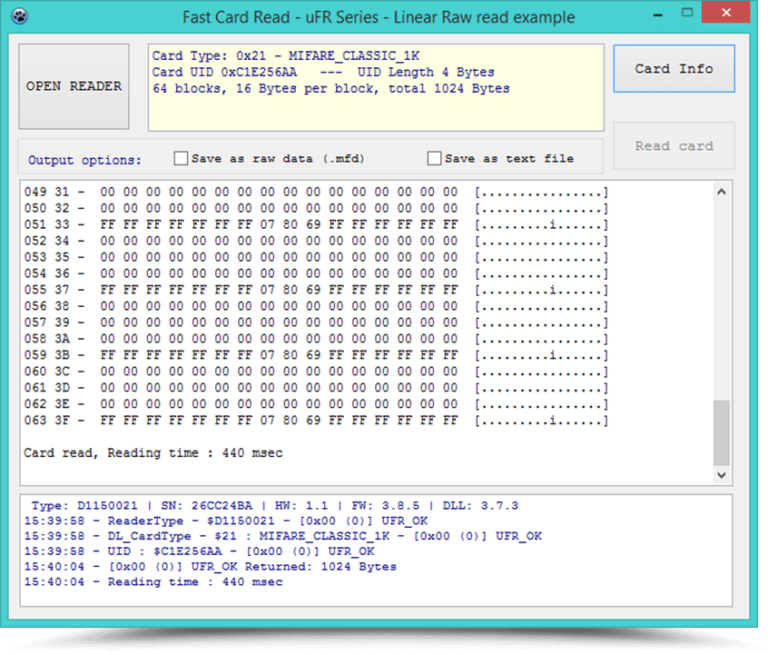Select hex row '061 3D'
This screenshot has width=768, height=655.
click(x=316, y=388)
